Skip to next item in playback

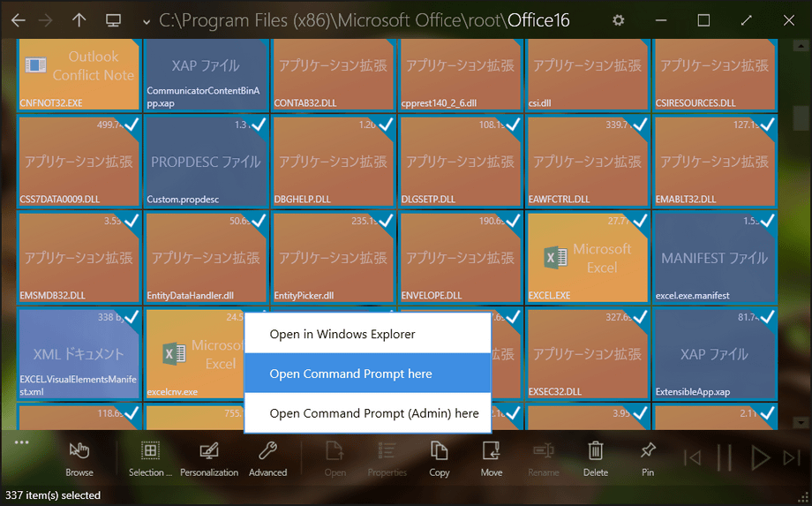[x=792, y=457]
